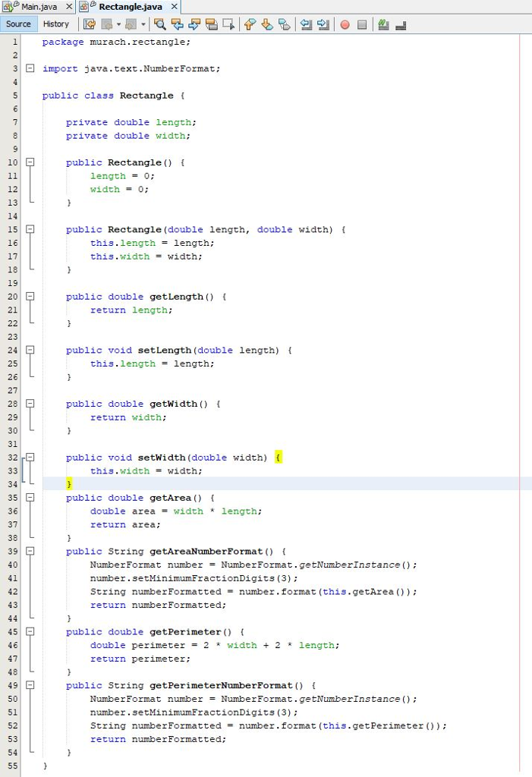Screen dimensions: 532x777
Task: Toggle Highlight Search icon
Action: (x=212, y=24)
